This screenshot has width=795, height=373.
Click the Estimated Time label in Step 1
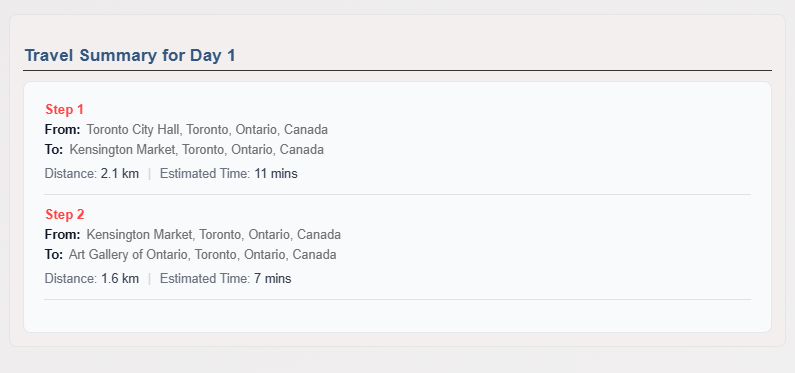point(205,174)
